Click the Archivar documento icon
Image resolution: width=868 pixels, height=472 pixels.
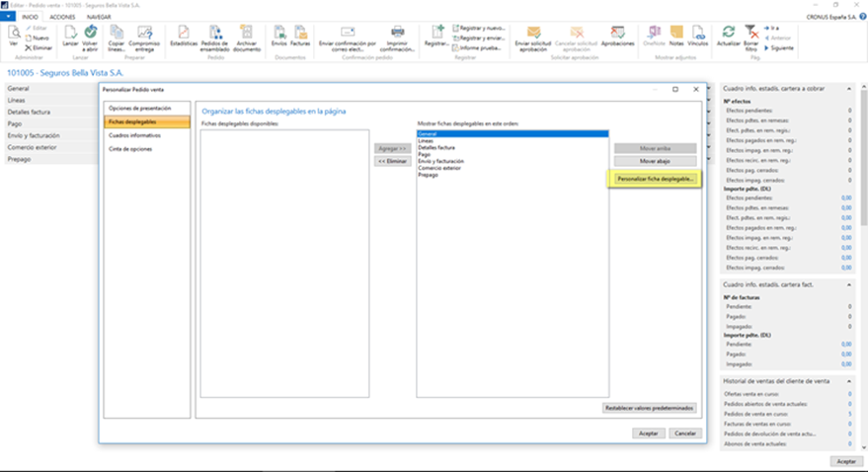click(x=246, y=38)
